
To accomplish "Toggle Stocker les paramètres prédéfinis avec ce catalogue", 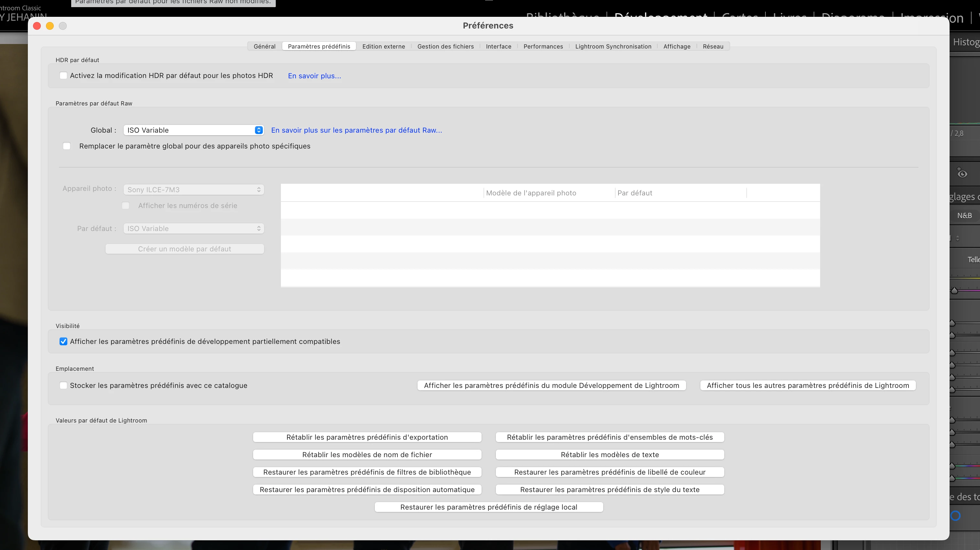I will (x=63, y=385).
